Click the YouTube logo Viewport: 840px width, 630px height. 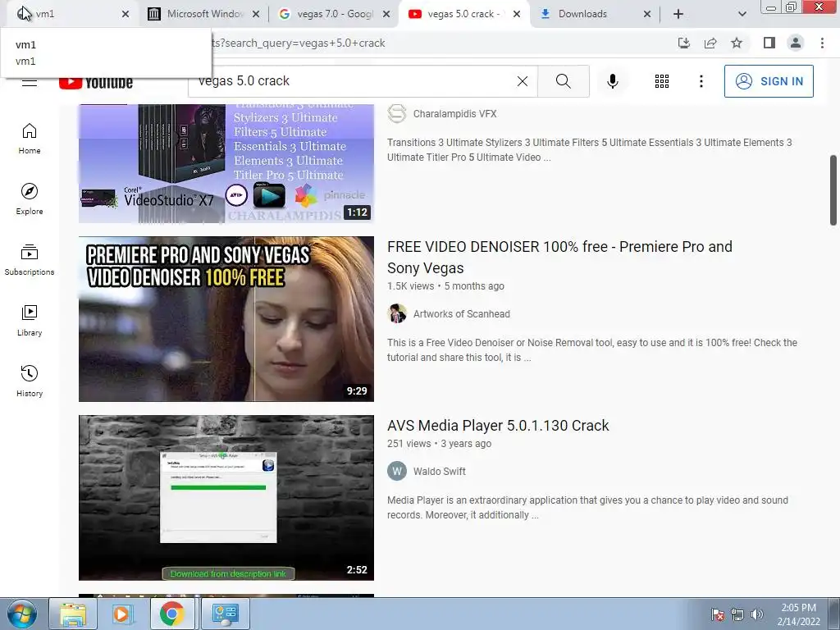tap(96, 82)
